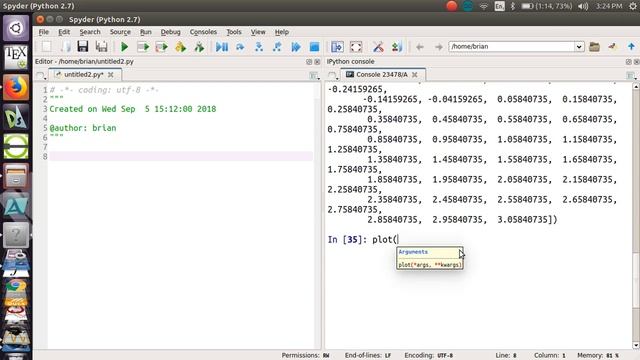Save the current file
Screen dimensions: 640x360
[x=83, y=47]
